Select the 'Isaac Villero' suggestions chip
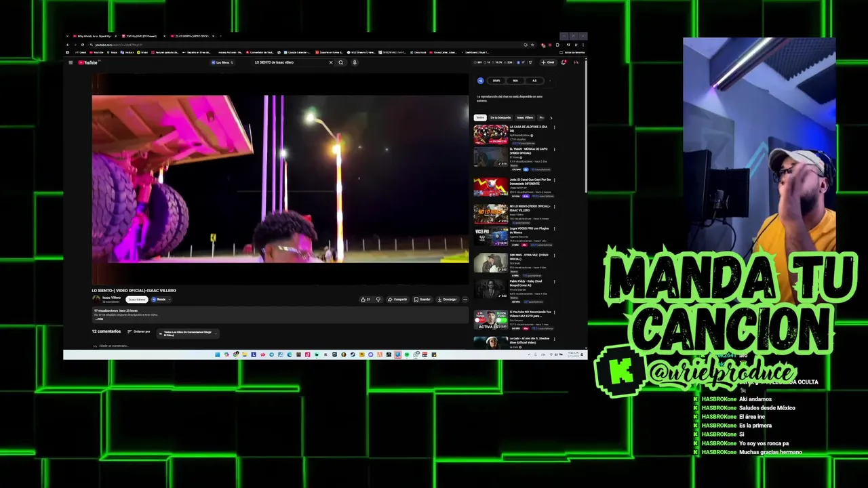 (x=526, y=117)
